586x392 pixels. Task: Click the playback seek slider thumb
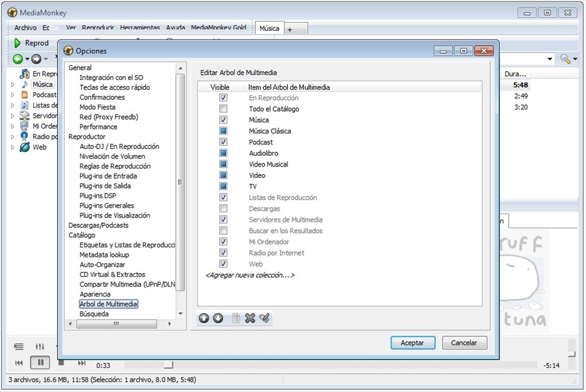click(x=168, y=365)
